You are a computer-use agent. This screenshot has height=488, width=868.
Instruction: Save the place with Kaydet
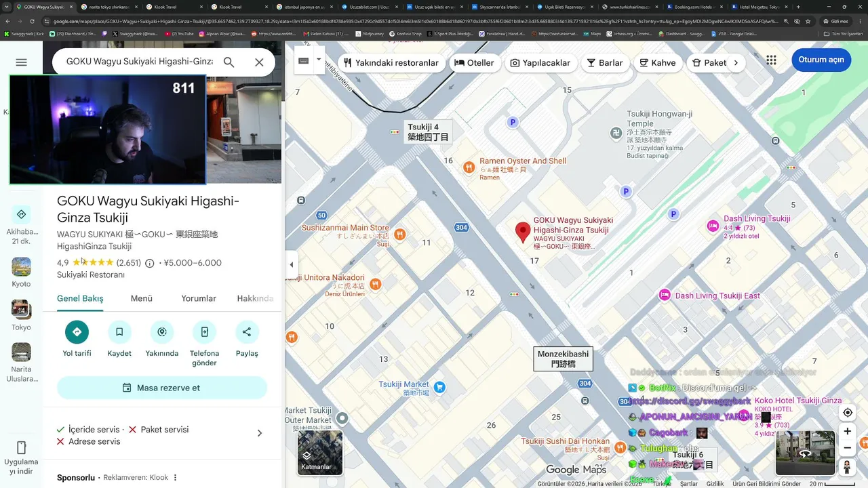pos(119,332)
